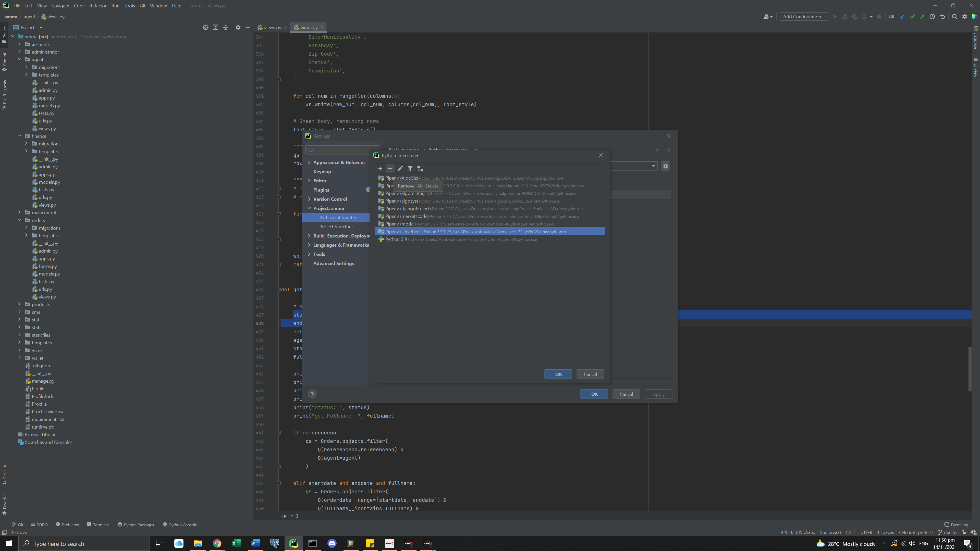Image resolution: width=980 pixels, height=551 pixels.
Task: Click OK in Python Interpreters dialog
Action: click(x=558, y=374)
